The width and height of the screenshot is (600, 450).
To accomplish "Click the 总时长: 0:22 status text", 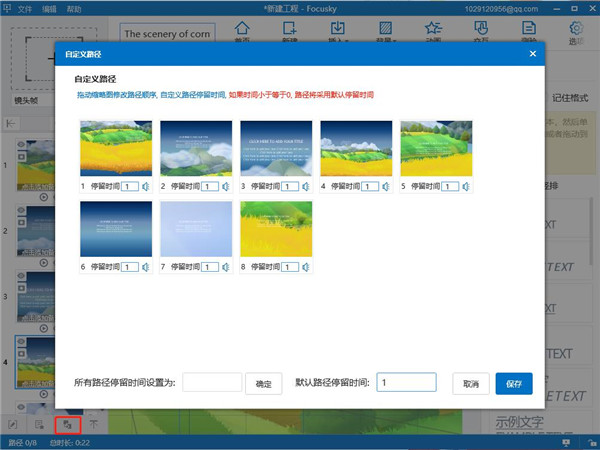I will pyautogui.click(x=70, y=443).
